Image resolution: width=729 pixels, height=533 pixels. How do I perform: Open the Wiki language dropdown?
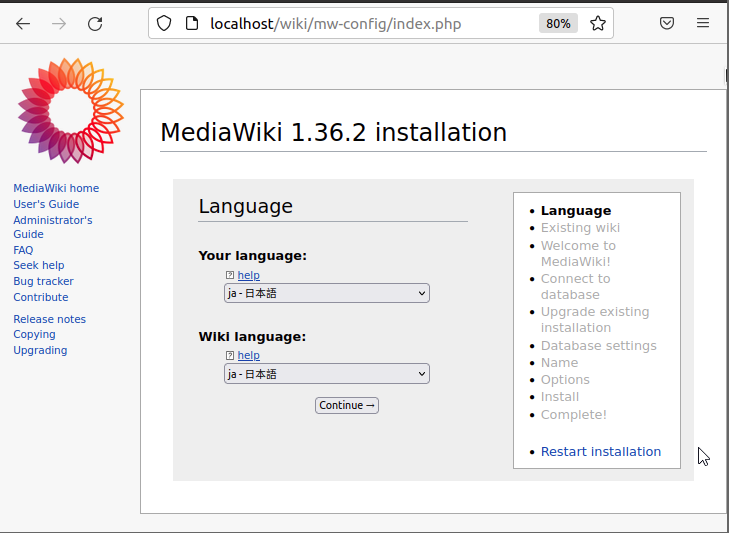coord(327,374)
